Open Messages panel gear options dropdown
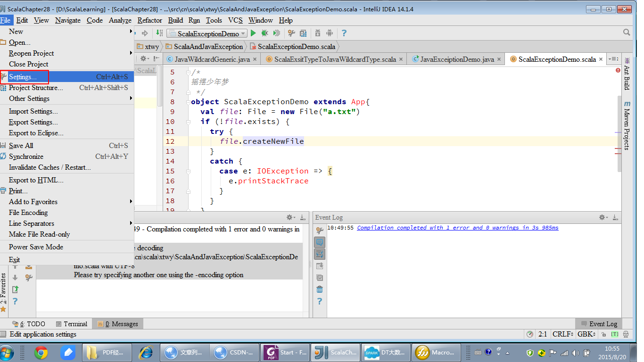644x362 pixels. click(x=291, y=217)
